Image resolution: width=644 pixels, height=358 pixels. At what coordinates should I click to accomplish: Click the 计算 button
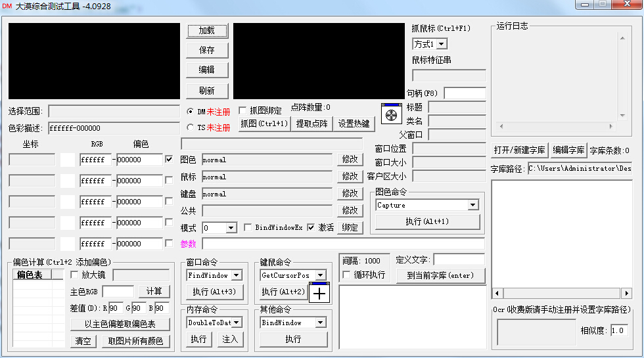(154, 292)
